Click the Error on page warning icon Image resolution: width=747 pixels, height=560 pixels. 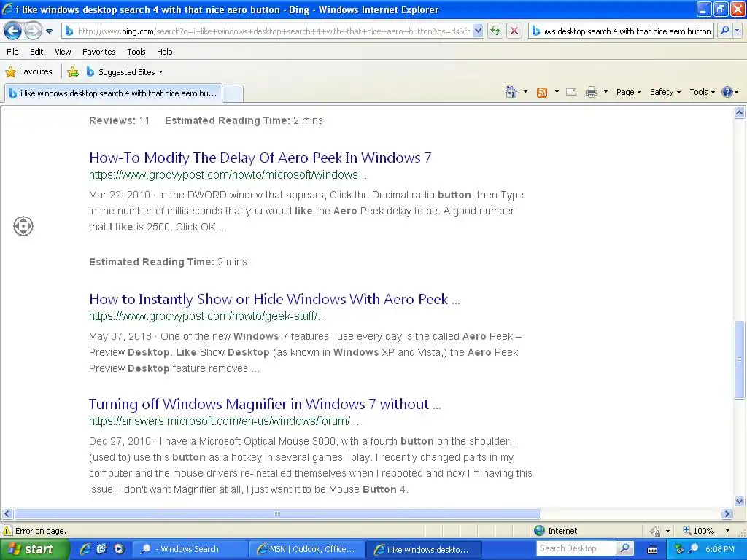click(7, 531)
